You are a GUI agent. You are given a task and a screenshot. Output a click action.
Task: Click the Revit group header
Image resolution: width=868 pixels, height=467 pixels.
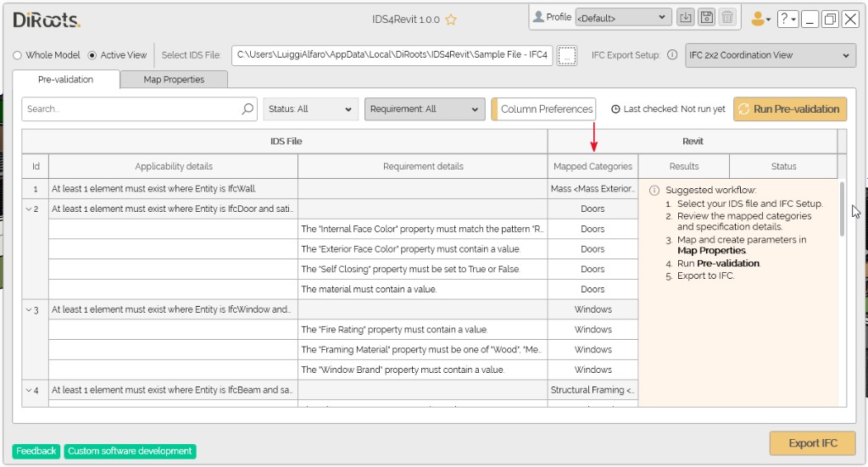693,141
